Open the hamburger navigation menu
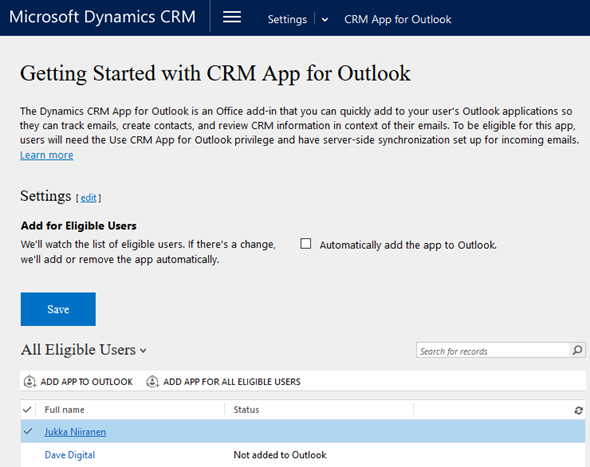Screen dimensions: 590x467 tap(232, 17)
